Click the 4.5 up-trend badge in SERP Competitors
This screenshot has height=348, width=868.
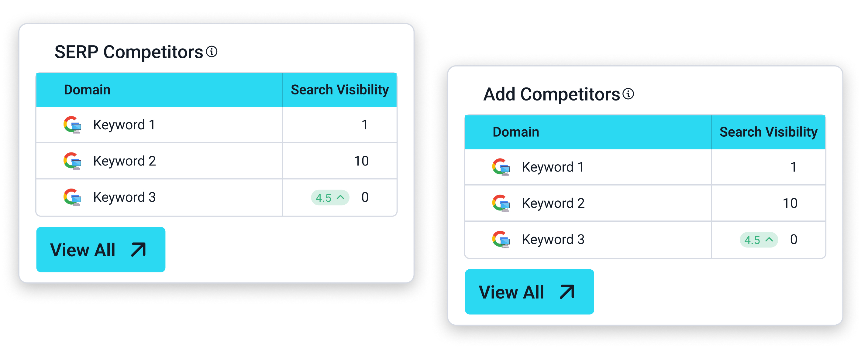coord(329,198)
